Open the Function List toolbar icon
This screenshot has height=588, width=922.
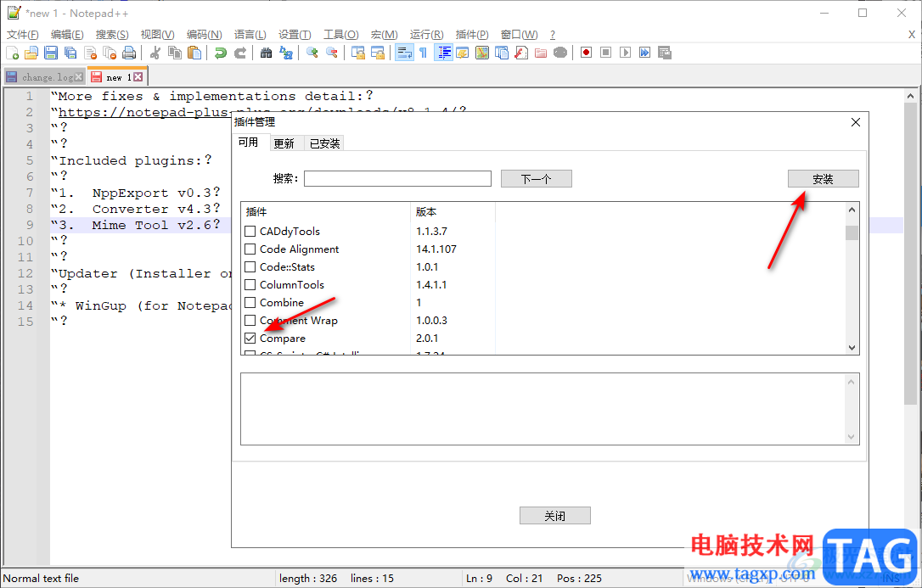pyautogui.click(x=521, y=53)
